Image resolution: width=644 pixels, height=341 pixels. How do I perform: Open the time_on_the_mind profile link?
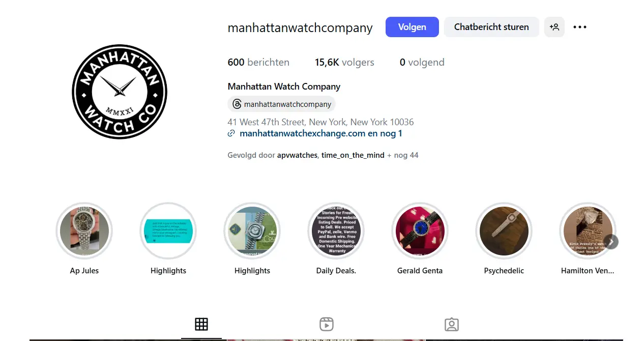click(x=353, y=155)
